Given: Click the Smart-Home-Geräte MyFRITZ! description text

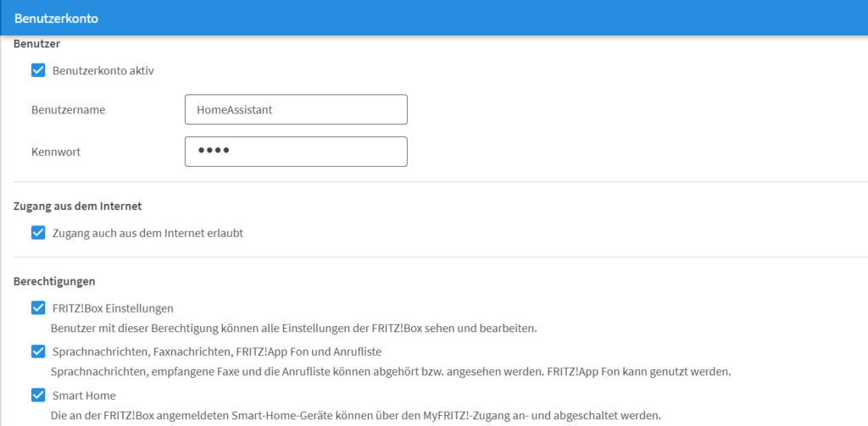Looking at the screenshot, I should pos(355,415).
